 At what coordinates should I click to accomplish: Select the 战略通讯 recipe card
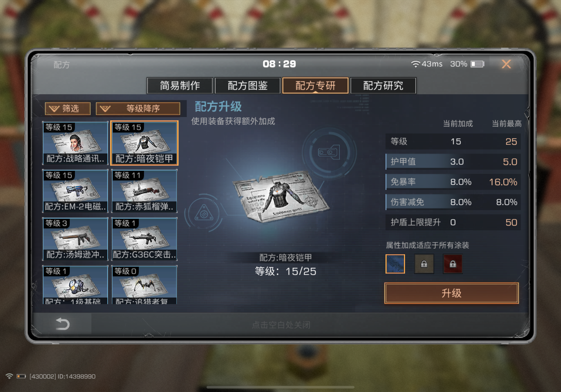click(75, 143)
